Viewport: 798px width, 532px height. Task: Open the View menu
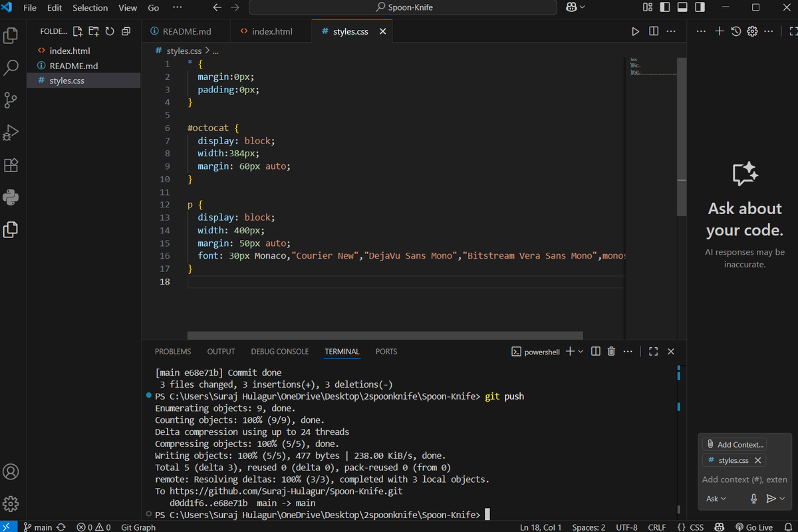click(128, 7)
